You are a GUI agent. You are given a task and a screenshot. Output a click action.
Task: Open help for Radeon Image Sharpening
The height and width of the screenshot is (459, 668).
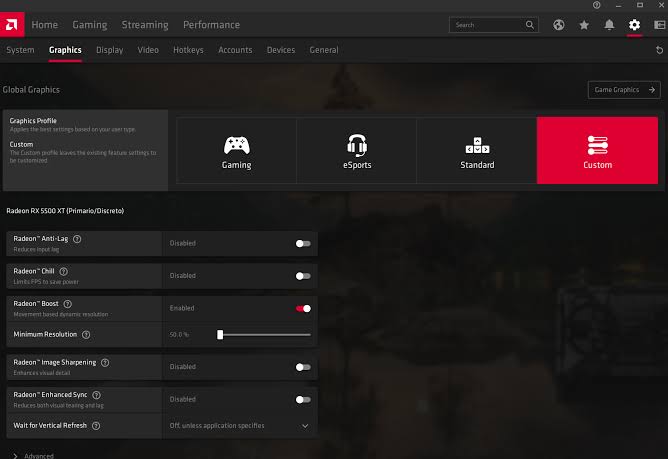click(x=105, y=363)
